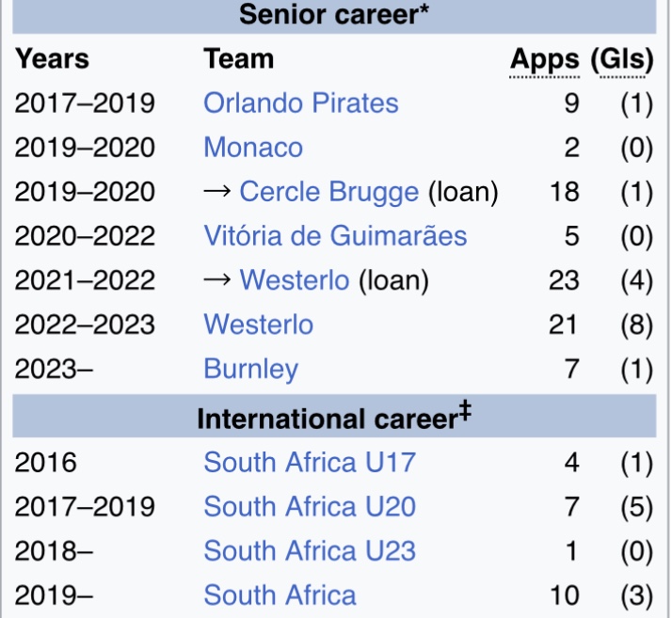Click the Senior career section header
Viewport: 672px width, 618px height.
point(328,15)
